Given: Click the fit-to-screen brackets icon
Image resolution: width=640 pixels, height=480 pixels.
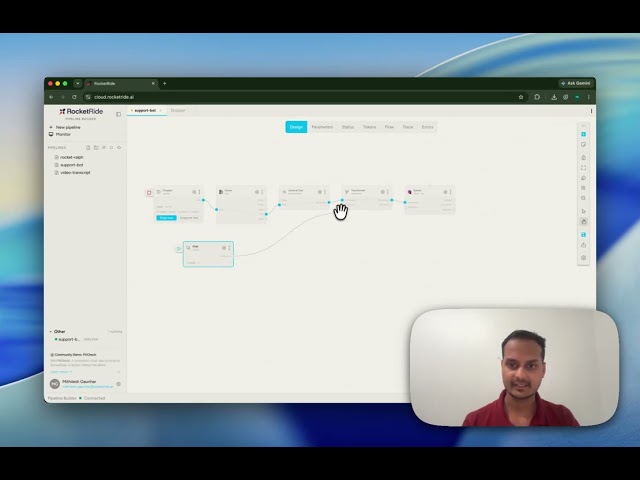Looking at the screenshot, I should [583, 168].
